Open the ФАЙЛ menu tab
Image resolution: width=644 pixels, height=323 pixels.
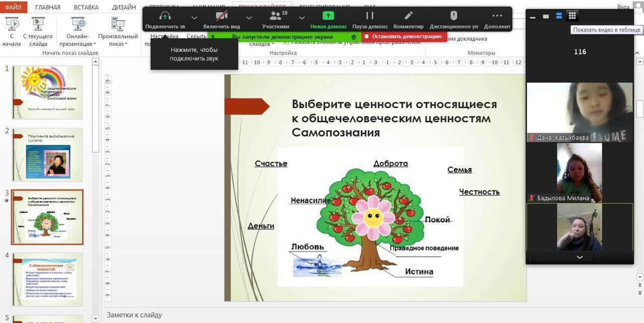[x=13, y=7]
